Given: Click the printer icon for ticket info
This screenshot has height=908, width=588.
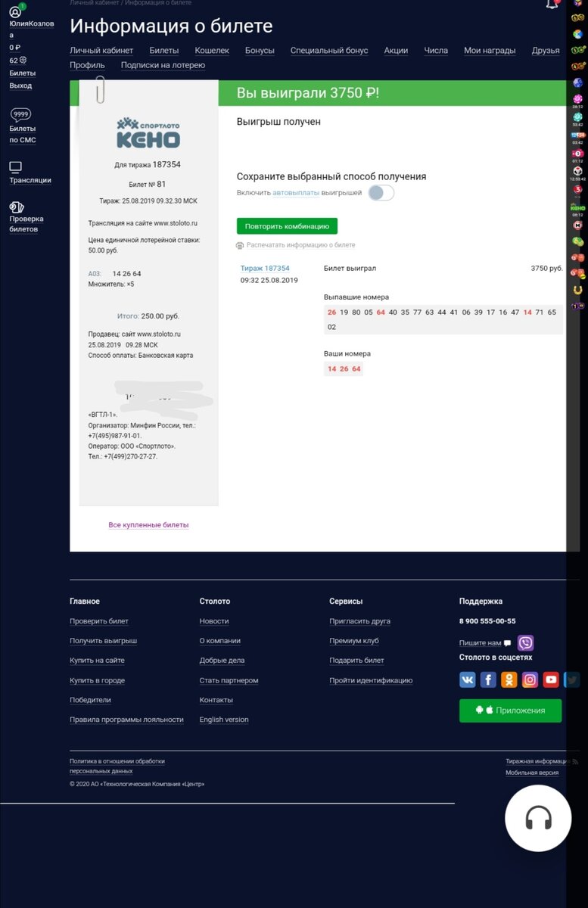Looking at the screenshot, I should [240, 245].
